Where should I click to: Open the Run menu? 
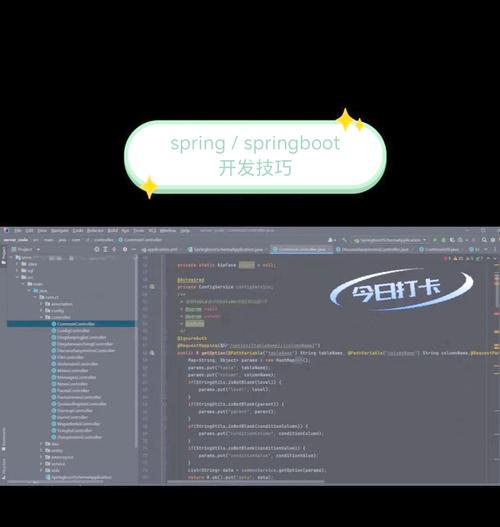point(125,231)
